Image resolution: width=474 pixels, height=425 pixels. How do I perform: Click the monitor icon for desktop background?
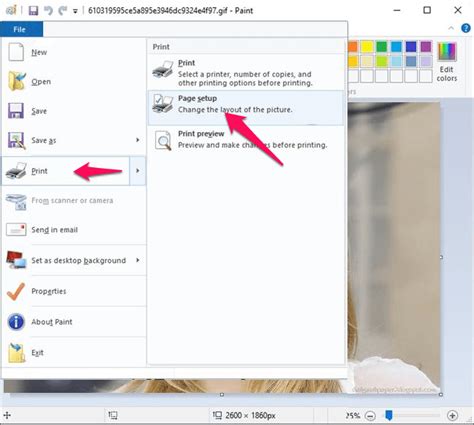tap(16, 260)
